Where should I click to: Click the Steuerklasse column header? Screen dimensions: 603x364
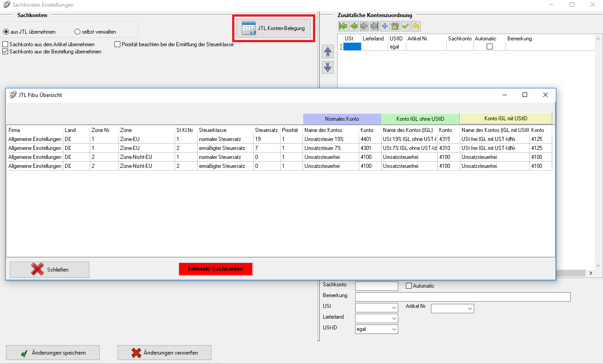[x=212, y=130]
